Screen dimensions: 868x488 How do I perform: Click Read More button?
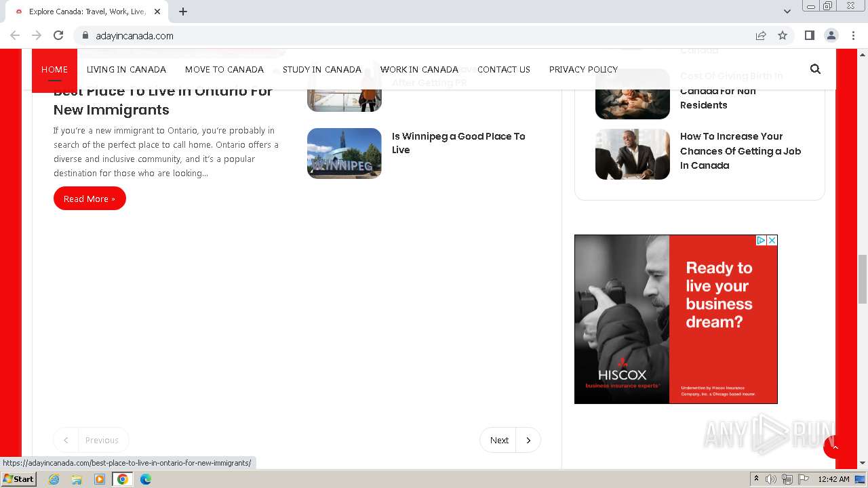(x=90, y=199)
